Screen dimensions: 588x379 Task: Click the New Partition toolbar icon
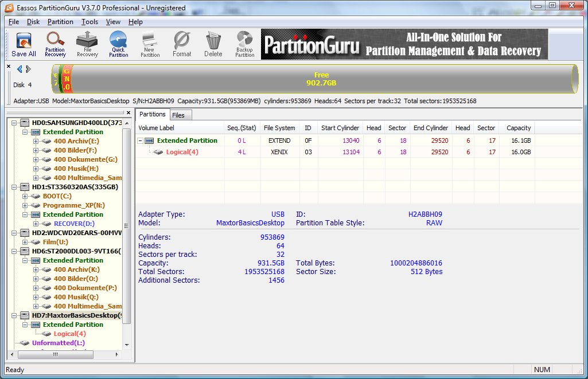click(150, 44)
